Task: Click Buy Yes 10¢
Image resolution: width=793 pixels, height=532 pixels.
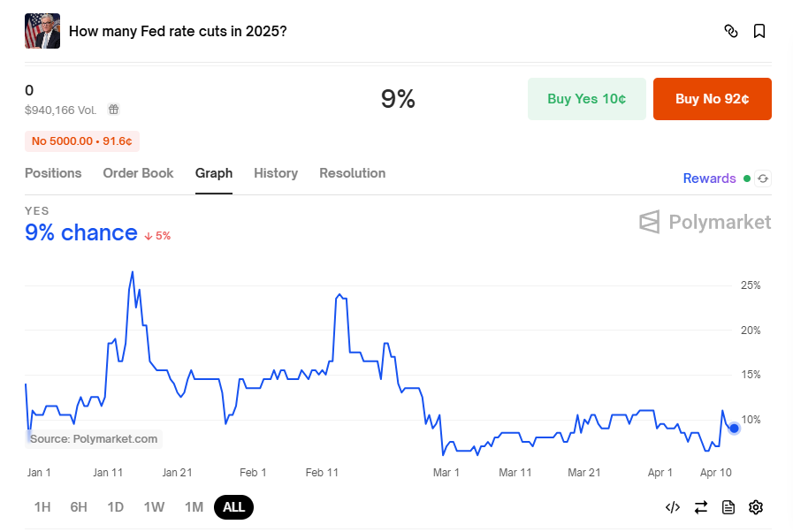Action: click(x=586, y=99)
